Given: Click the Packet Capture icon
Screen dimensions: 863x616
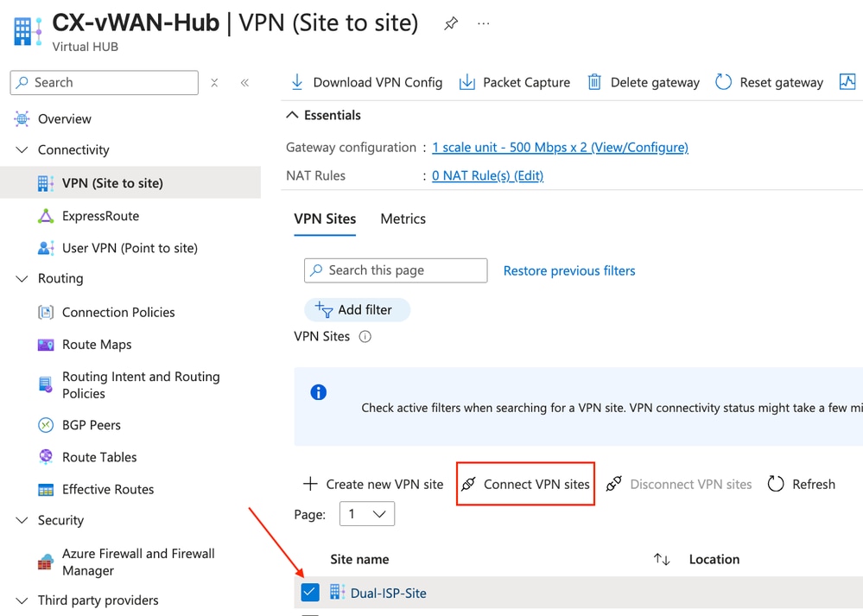Looking at the screenshot, I should (467, 83).
